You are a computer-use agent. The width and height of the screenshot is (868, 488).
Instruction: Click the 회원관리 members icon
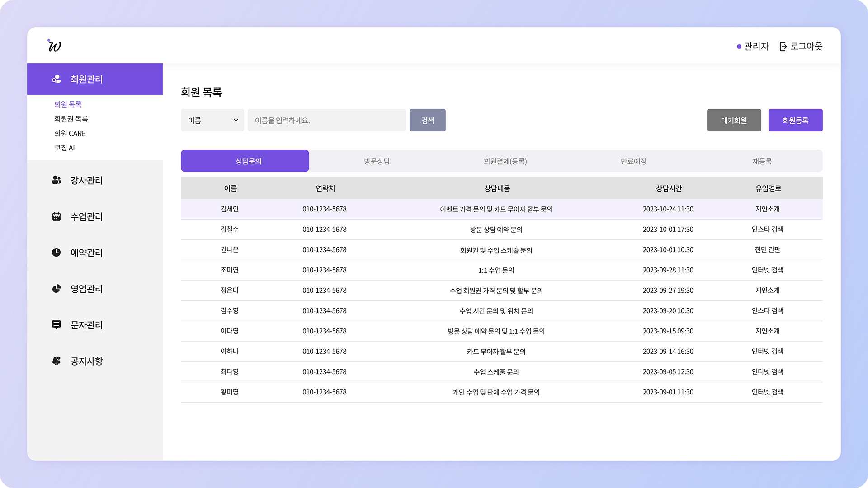pos(56,79)
